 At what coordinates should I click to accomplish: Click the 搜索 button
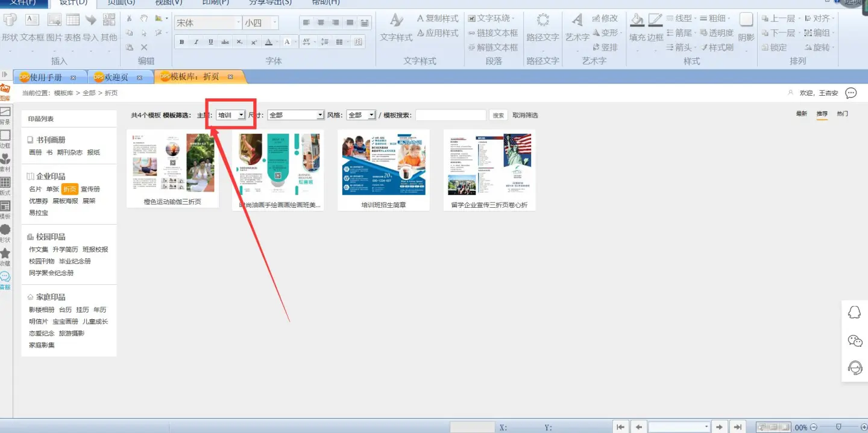498,116
